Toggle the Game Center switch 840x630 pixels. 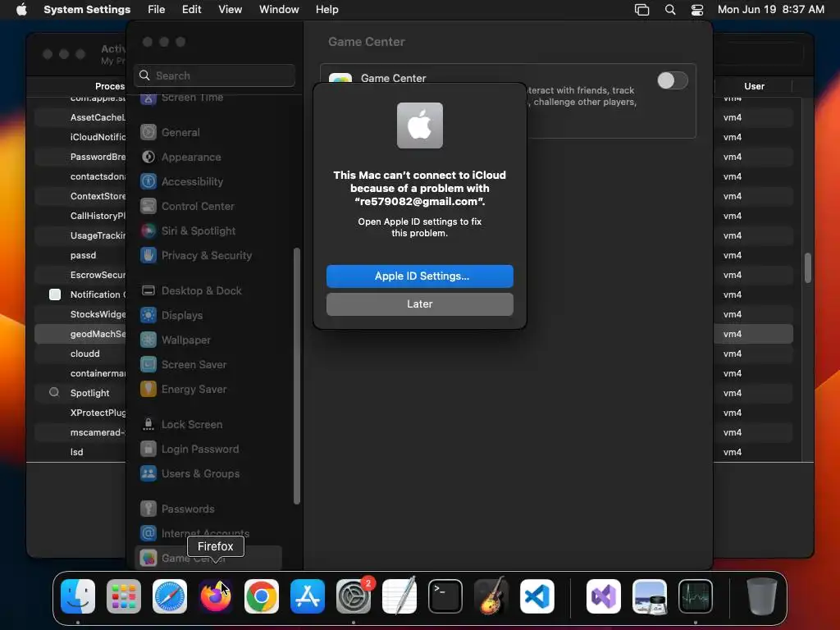[x=673, y=80]
